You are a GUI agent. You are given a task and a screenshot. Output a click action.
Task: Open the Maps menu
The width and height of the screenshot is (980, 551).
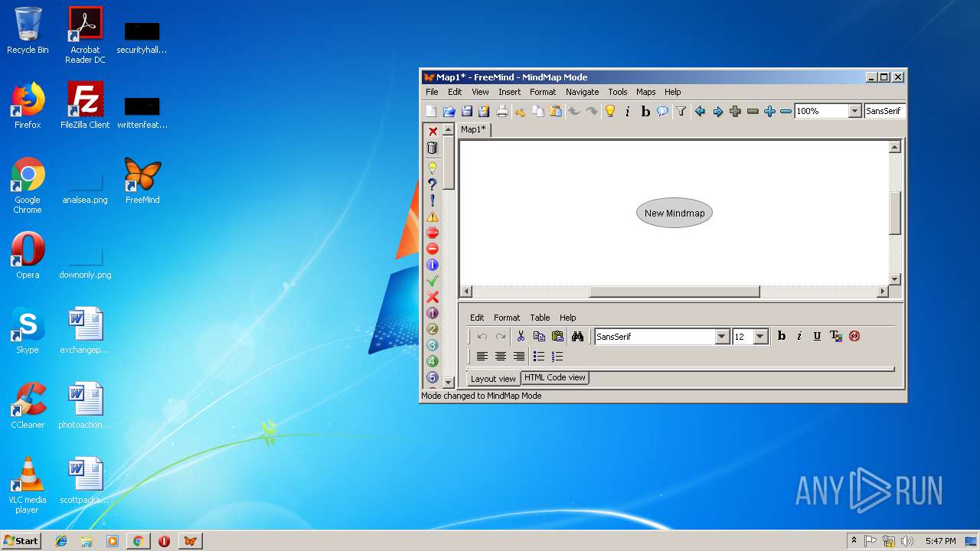click(646, 92)
